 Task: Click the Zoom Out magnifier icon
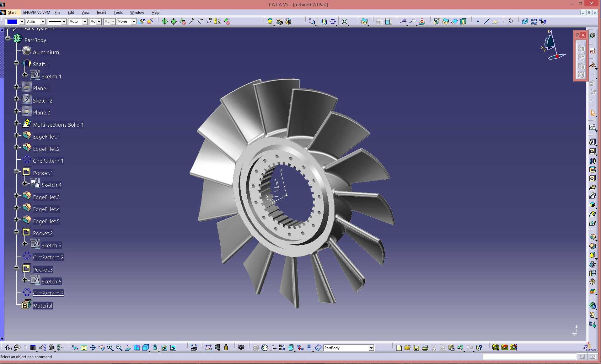coord(119,348)
